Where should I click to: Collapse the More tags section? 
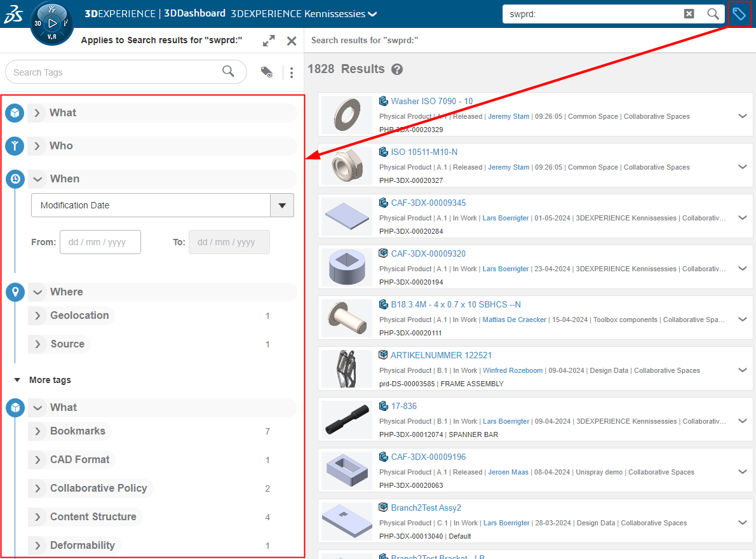click(x=17, y=380)
